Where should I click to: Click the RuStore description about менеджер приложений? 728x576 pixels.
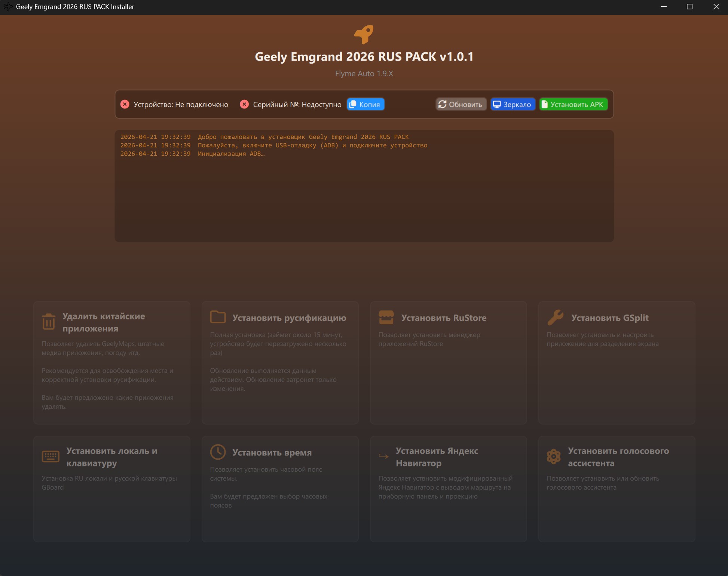tap(429, 339)
